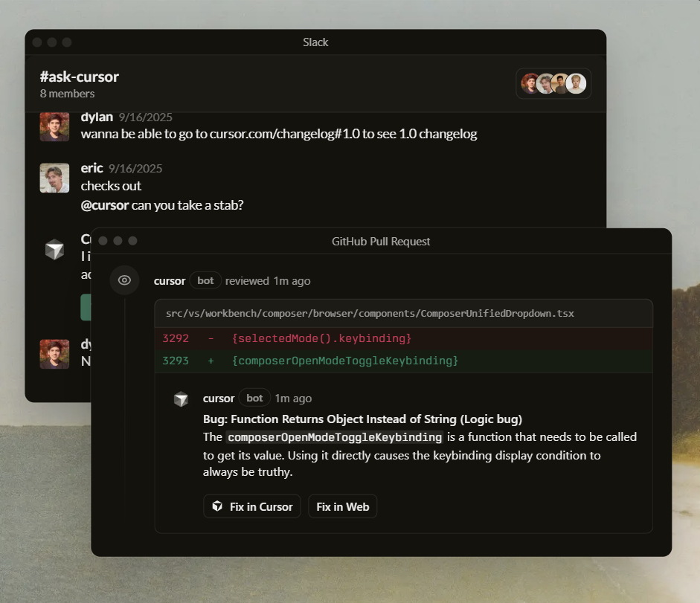Show the 8 members list
The width and height of the screenshot is (700, 603).
click(x=67, y=94)
